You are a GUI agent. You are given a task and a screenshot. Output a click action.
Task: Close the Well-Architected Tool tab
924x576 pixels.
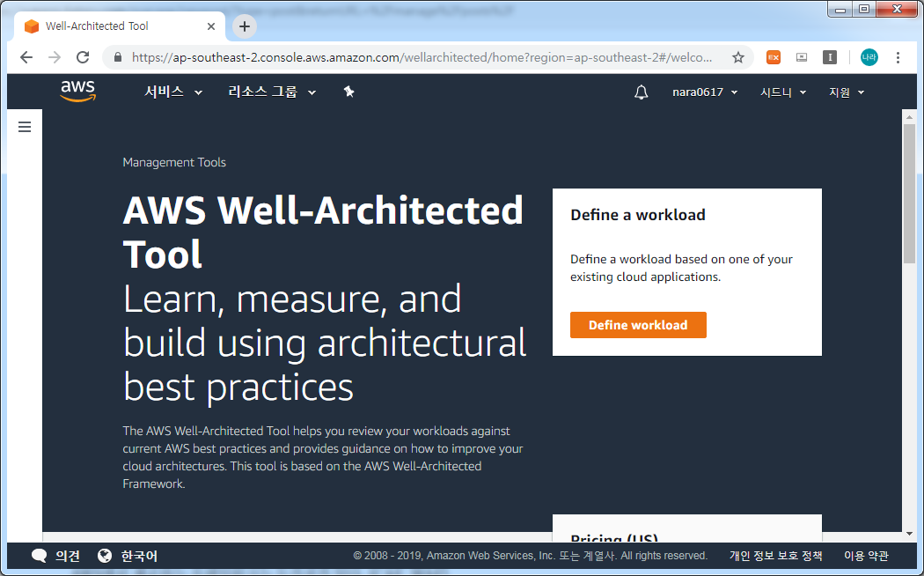[x=211, y=26]
